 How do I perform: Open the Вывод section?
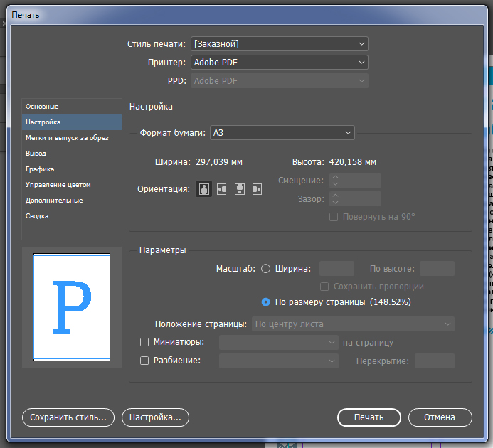click(72, 154)
